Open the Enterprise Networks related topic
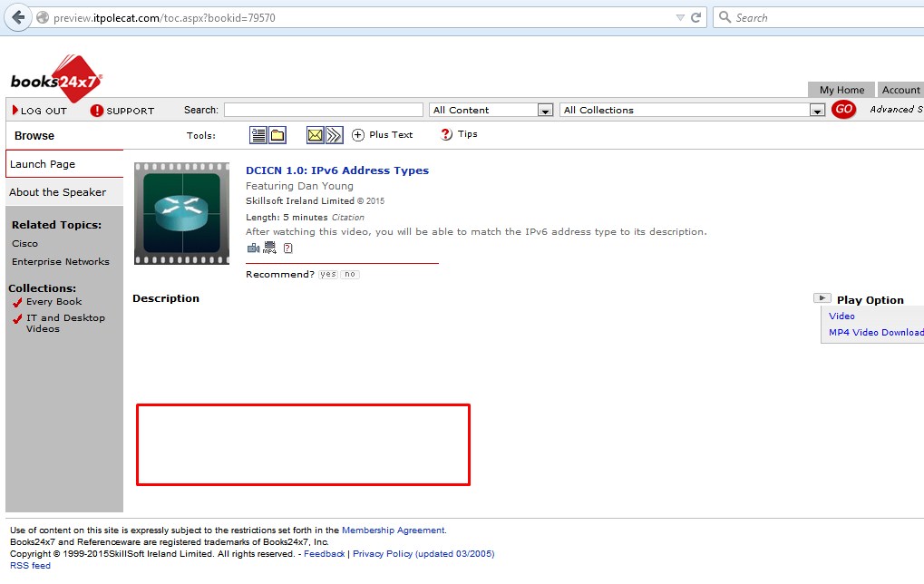 tap(61, 262)
